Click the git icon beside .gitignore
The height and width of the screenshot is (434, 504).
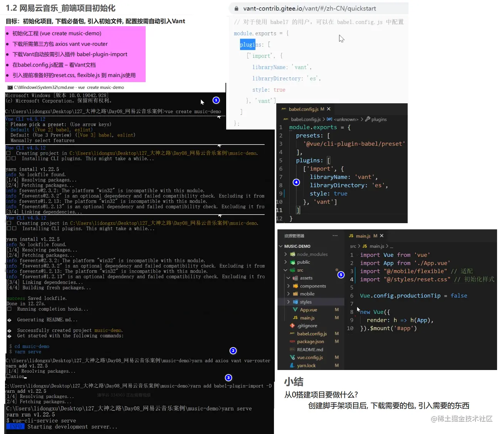coord(292,326)
